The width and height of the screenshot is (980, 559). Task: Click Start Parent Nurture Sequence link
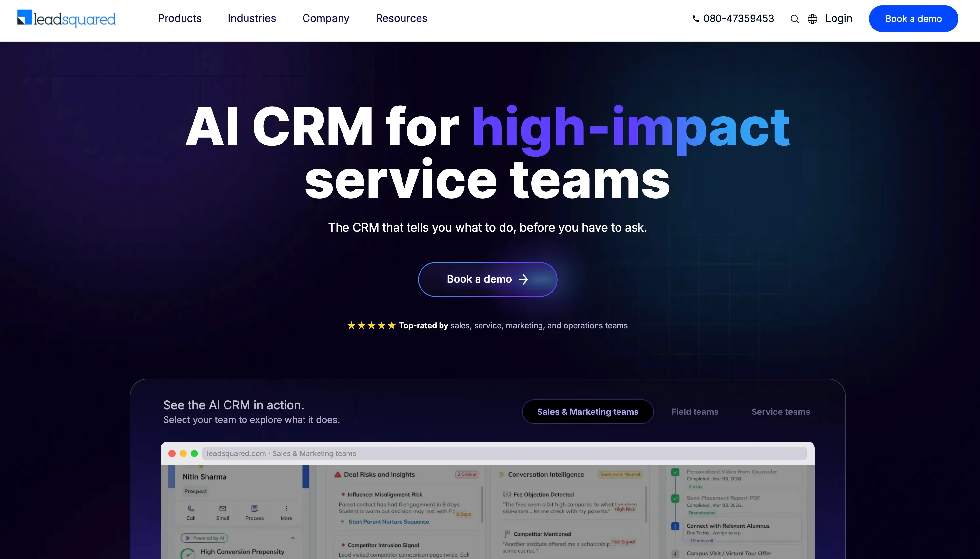(x=388, y=522)
